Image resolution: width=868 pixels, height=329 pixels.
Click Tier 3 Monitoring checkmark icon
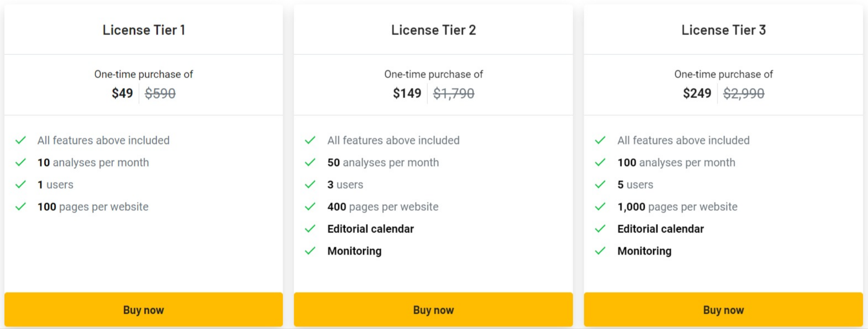click(600, 251)
